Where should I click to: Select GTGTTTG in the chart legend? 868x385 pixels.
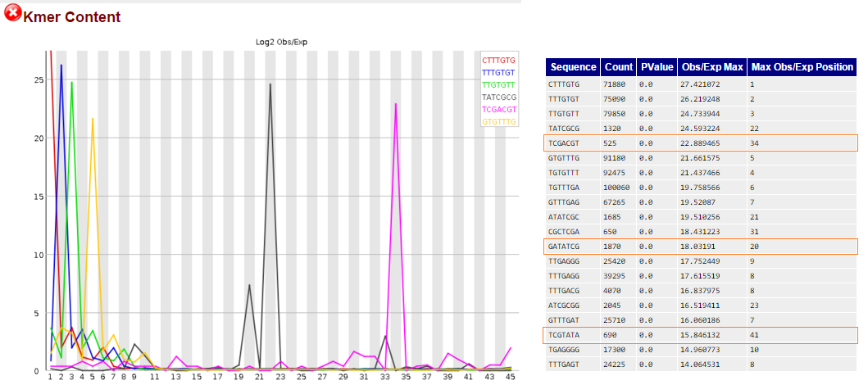click(x=499, y=121)
